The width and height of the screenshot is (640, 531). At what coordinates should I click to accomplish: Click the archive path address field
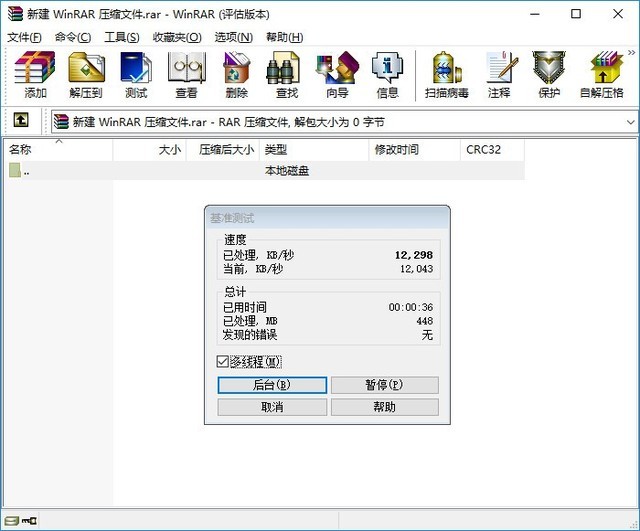pos(344,122)
